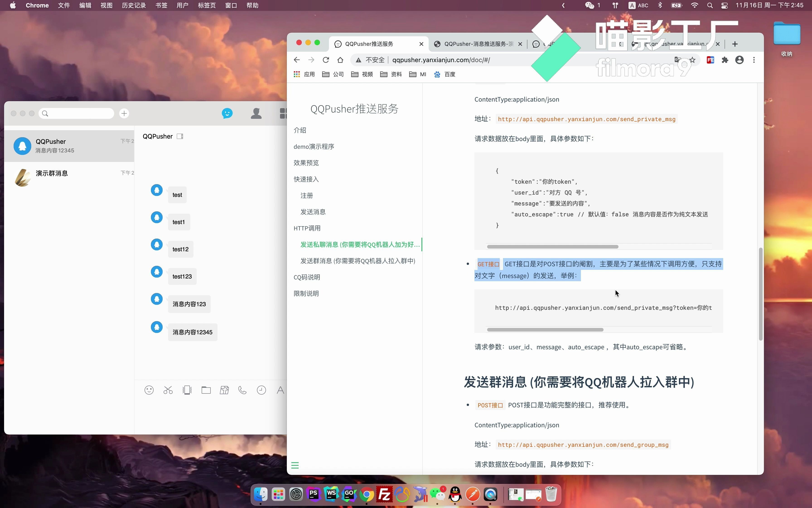This screenshot has width=812, height=508.
Task: Open Spotlight search in menu bar
Action: (710, 5)
